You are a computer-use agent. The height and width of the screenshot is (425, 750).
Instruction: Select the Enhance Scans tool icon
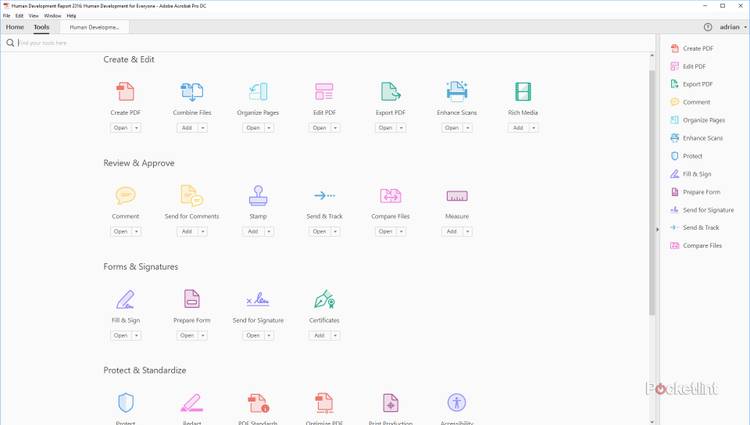pyautogui.click(x=457, y=91)
